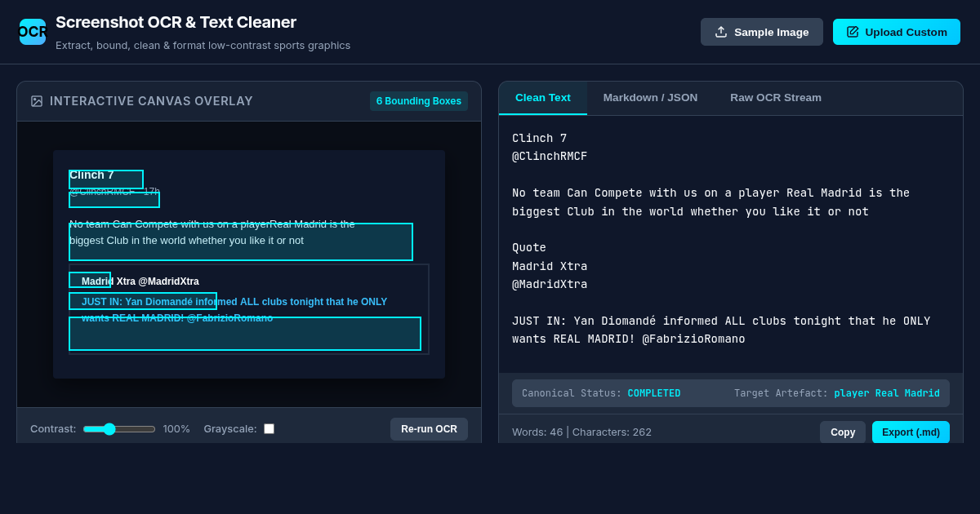Re-run OCR on the canvas
Viewport: 980px width, 514px height.
(x=429, y=429)
